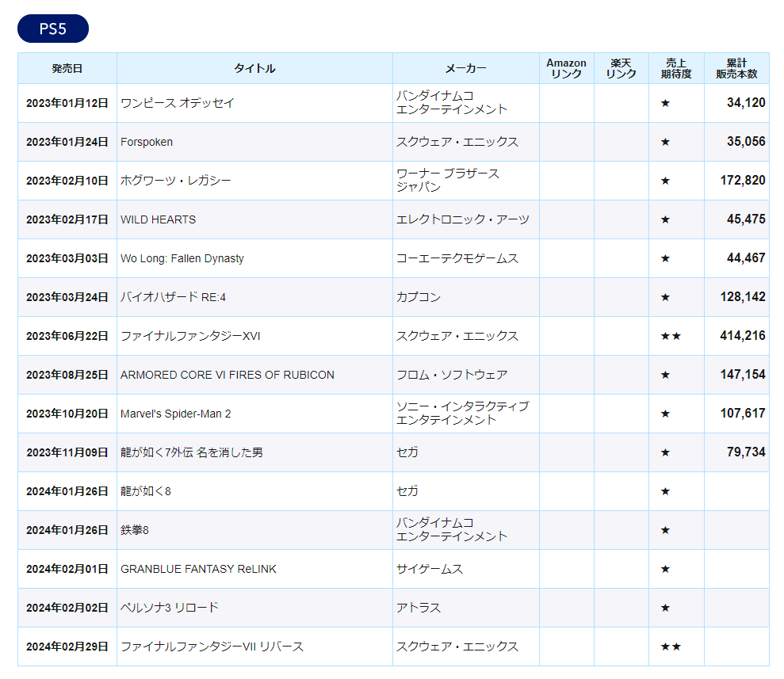Click sales figure 34,120
The height and width of the screenshot is (679, 784).
pos(746,102)
